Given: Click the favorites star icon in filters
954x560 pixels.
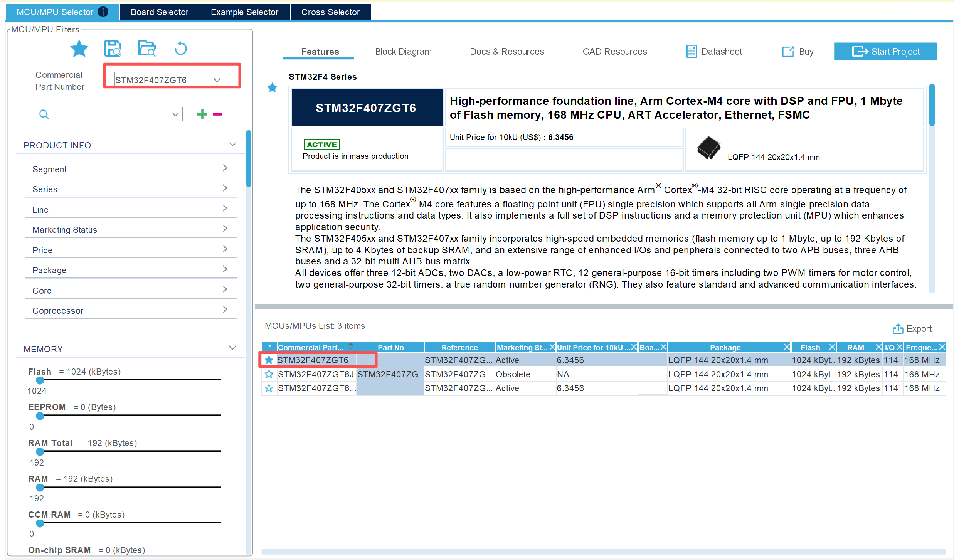Looking at the screenshot, I should 79,49.
